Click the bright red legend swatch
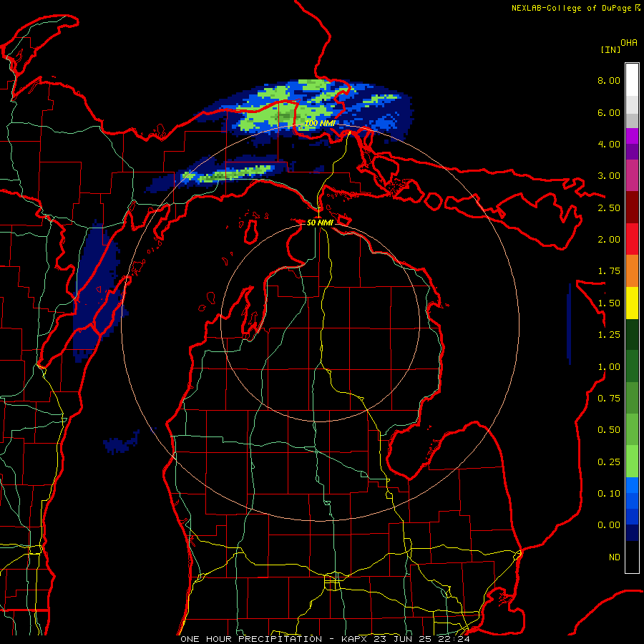 [x=632, y=239]
